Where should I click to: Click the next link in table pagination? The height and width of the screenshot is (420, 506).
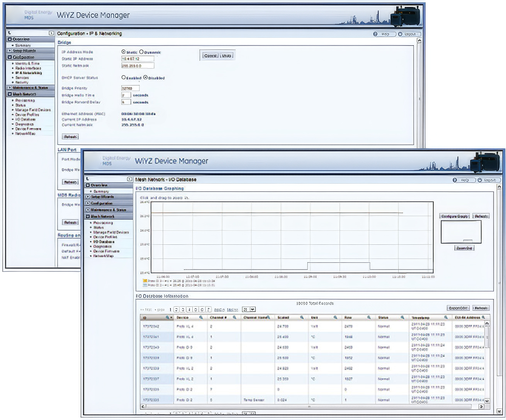[x=219, y=310]
